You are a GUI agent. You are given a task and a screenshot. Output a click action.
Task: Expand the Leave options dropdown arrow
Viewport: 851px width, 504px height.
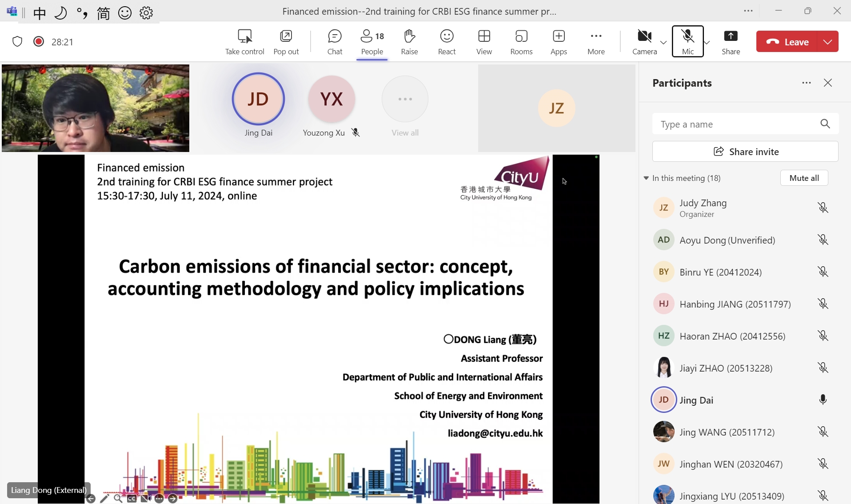click(x=827, y=42)
